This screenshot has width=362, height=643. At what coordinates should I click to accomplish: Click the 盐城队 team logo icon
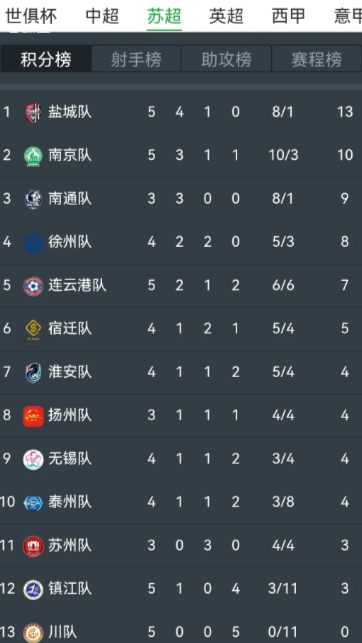33,112
